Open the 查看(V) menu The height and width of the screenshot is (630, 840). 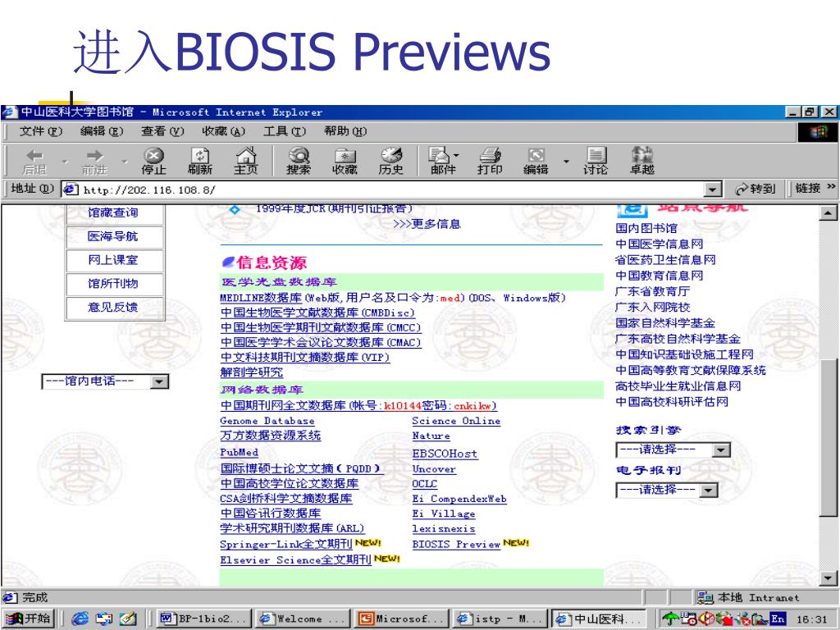(162, 131)
